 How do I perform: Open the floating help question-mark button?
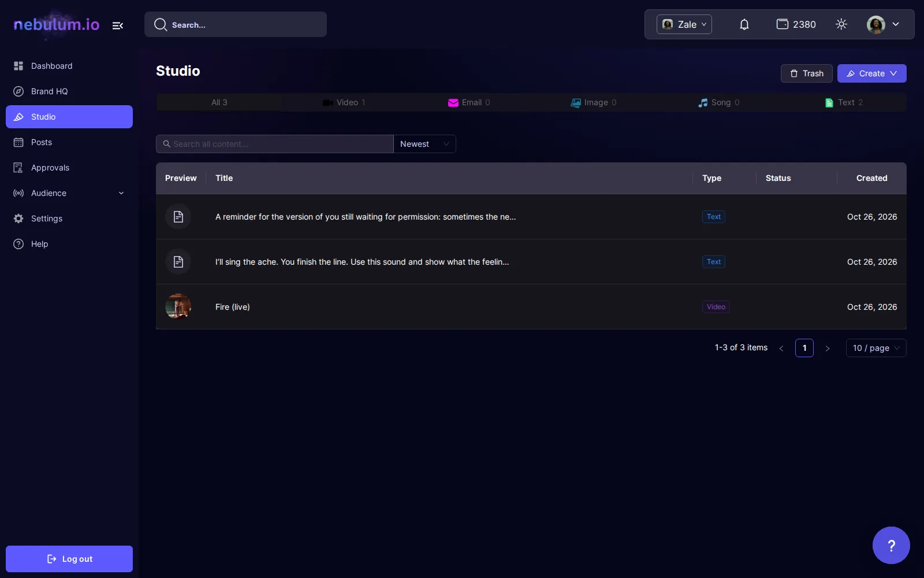click(x=891, y=545)
